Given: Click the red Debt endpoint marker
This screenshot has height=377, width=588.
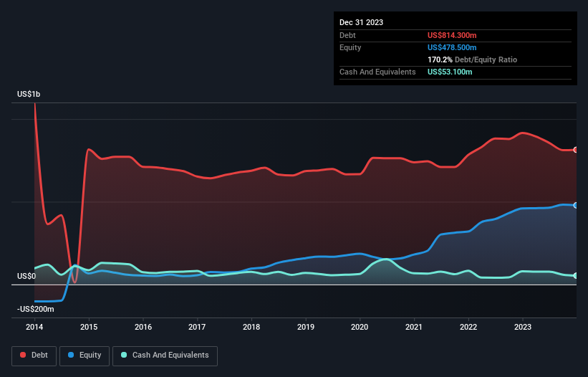Looking at the screenshot, I should [576, 150].
